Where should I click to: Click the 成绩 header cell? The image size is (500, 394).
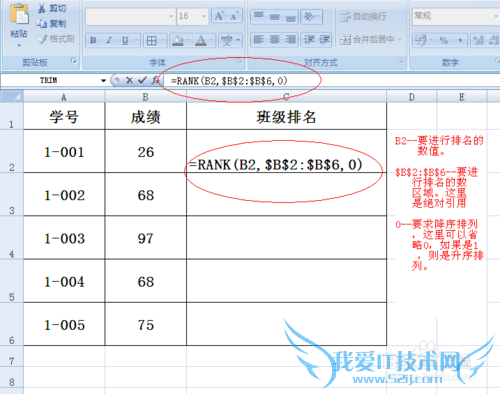[x=146, y=116]
